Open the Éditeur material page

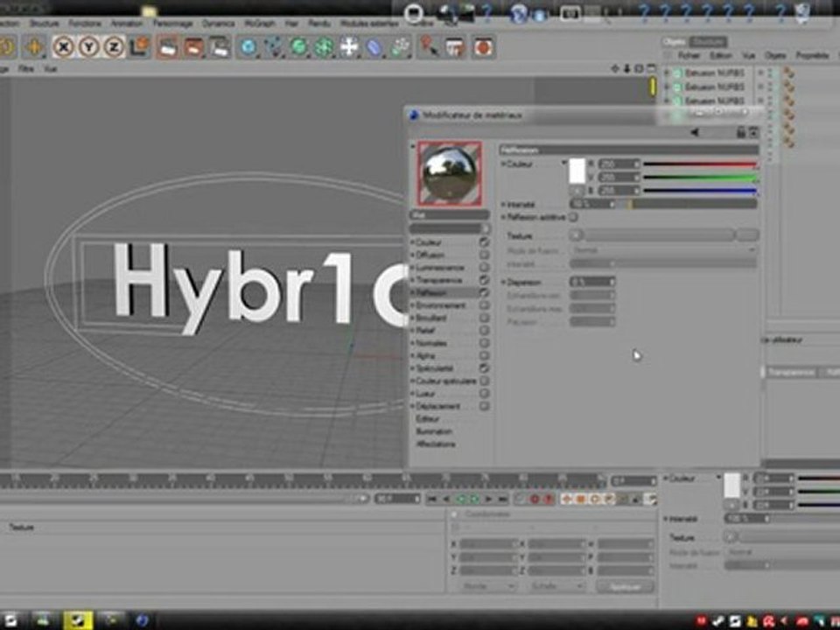coord(427,419)
